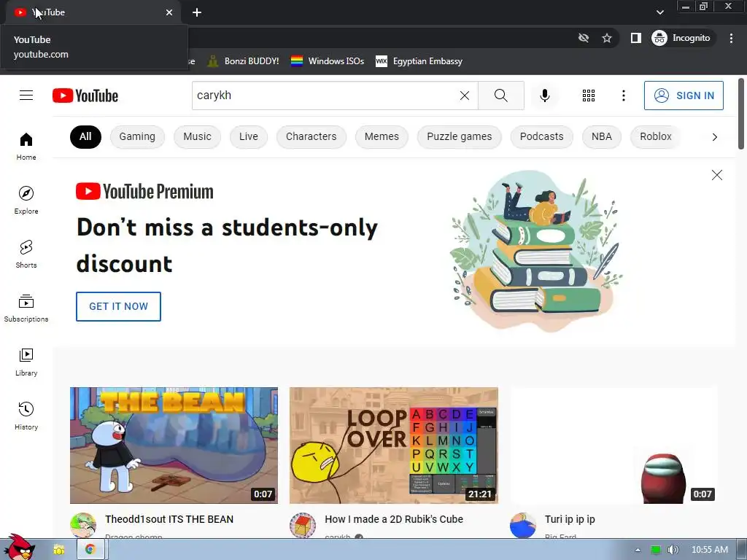Click the SIGN IN button

(684, 96)
